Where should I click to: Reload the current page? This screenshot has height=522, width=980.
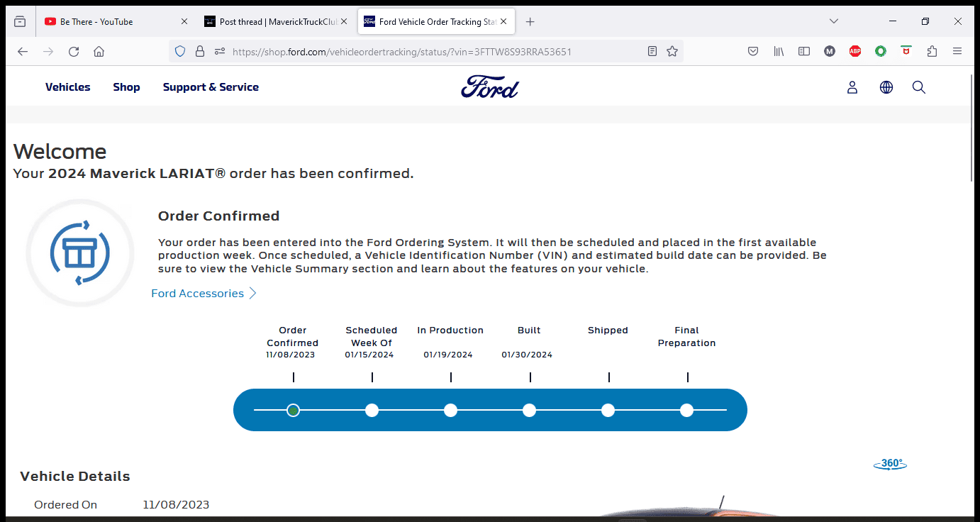(74, 51)
